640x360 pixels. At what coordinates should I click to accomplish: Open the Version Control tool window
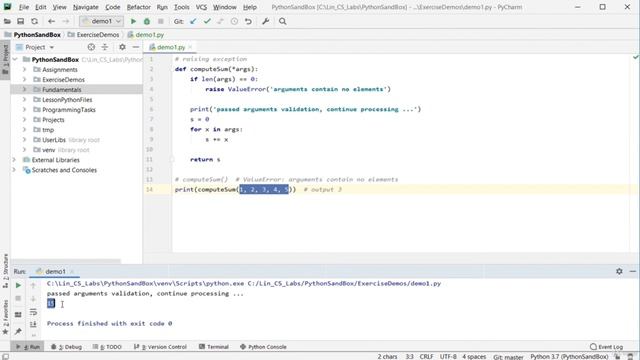point(160,347)
